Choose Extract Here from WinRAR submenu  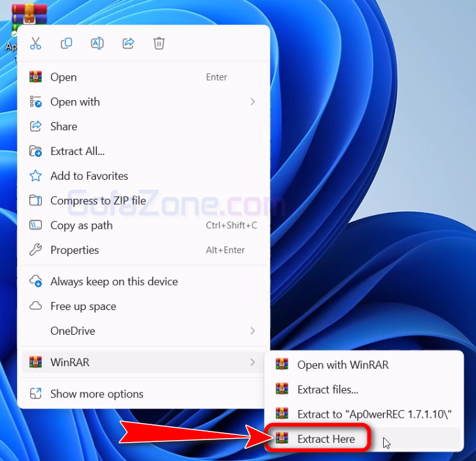coord(326,439)
